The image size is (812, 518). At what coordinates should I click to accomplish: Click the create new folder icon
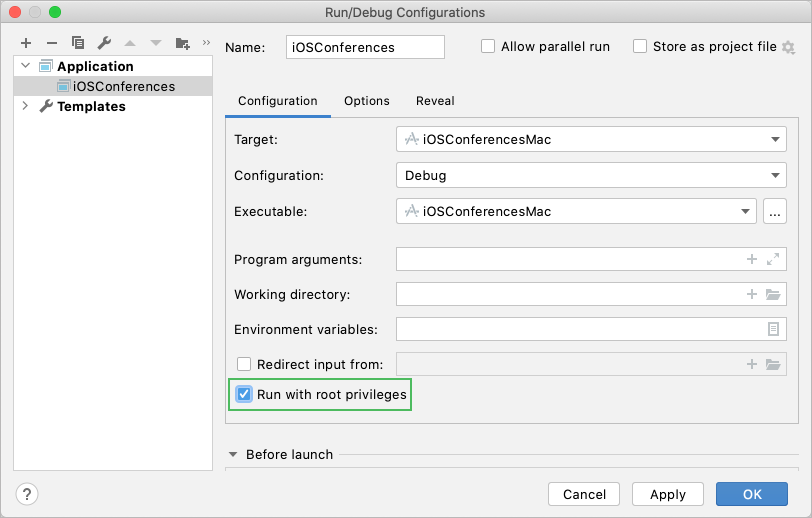tap(182, 43)
